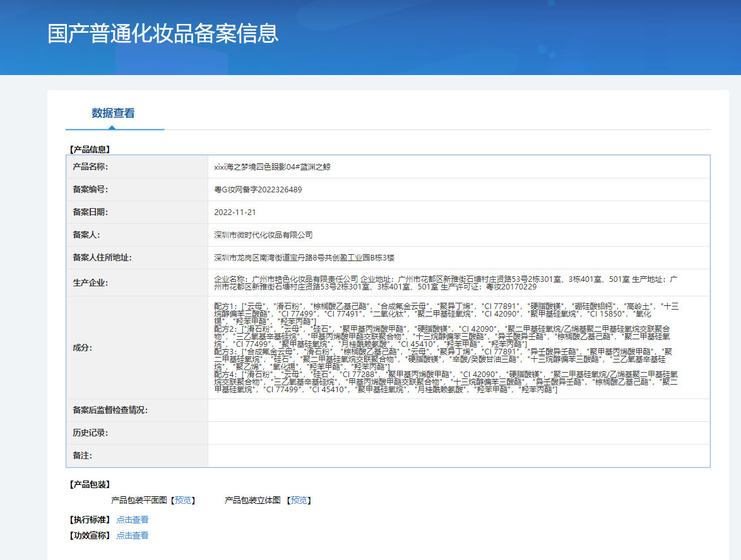Screen dimensions: 741x560
Task: Click the 【执行标准】 heading
Action: coord(90,520)
